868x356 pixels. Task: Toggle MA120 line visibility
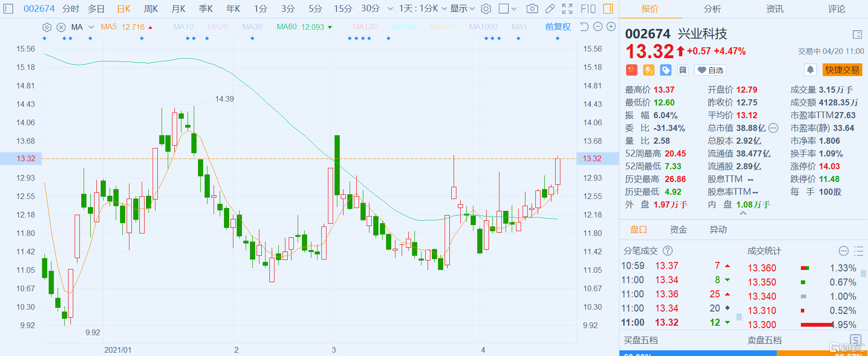pyautogui.click(x=365, y=27)
